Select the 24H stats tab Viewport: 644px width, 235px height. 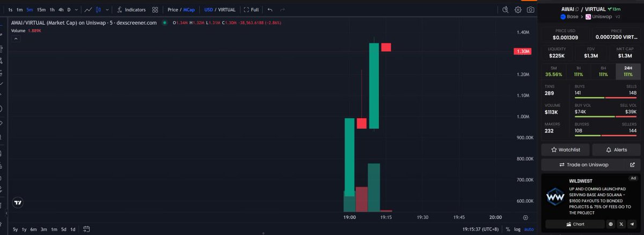point(628,71)
